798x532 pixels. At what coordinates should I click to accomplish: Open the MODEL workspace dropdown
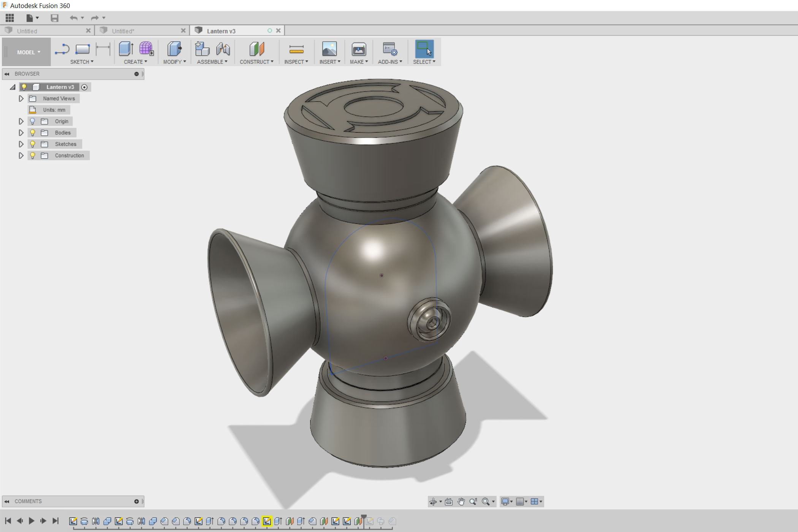pyautogui.click(x=28, y=52)
